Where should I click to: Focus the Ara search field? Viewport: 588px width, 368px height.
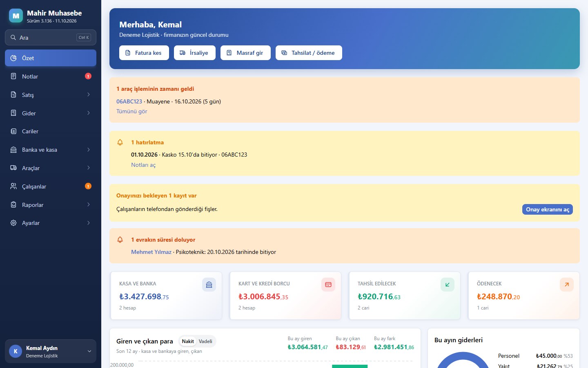[51, 37]
